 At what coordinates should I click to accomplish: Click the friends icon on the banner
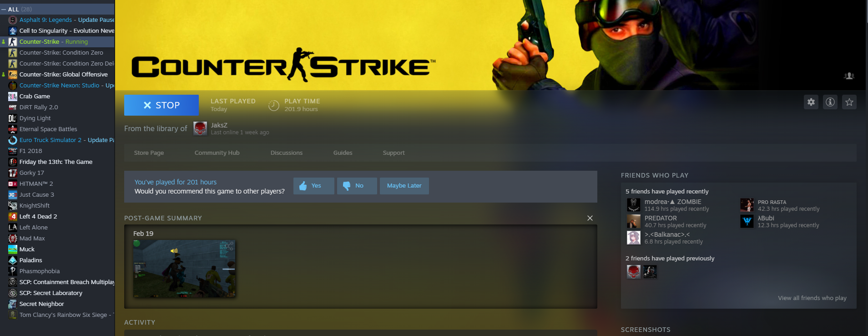[849, 76]
